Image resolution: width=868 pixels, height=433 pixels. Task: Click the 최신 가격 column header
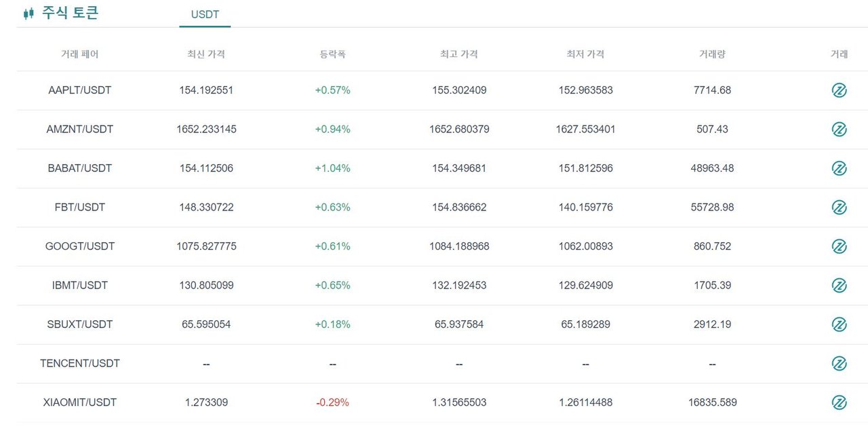tap(206, 54)
